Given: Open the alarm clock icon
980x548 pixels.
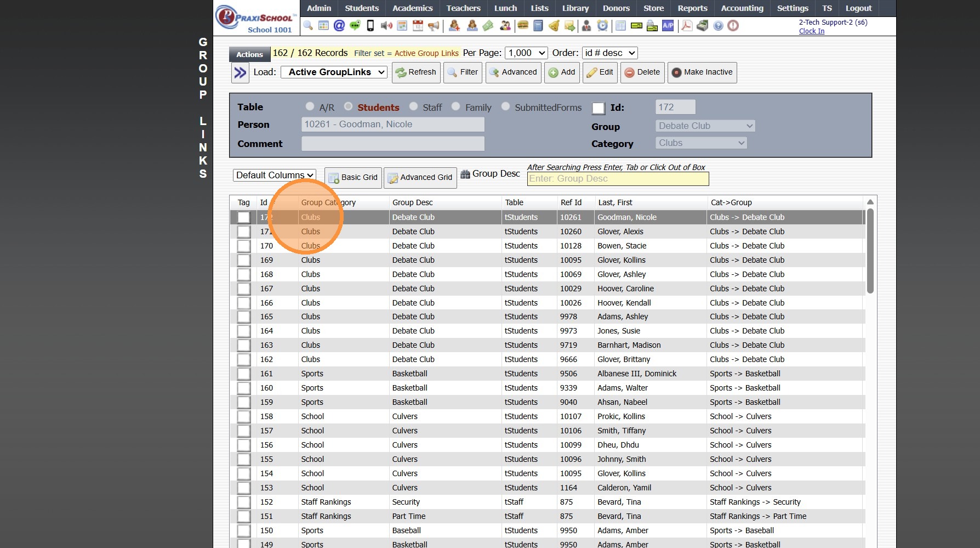Looking at the screenshot, I should [x=602, y=26].
